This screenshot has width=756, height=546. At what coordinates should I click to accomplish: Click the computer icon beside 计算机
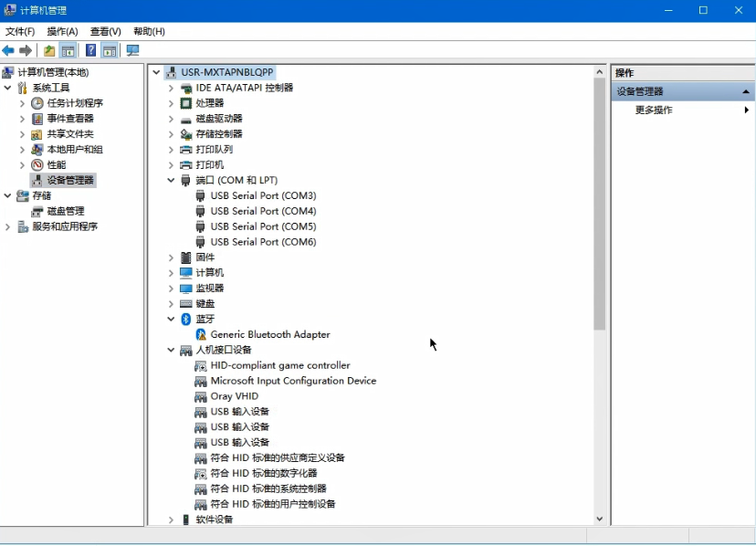click(185, 273)
